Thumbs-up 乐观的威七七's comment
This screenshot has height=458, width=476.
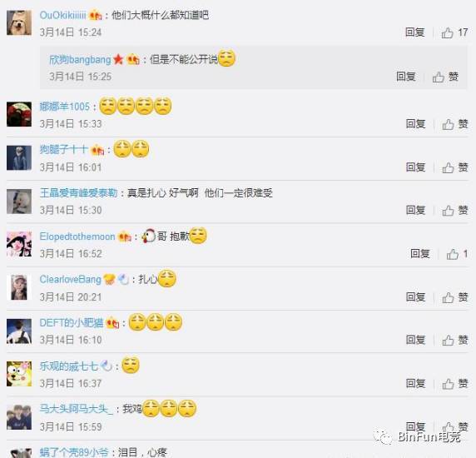454,383
